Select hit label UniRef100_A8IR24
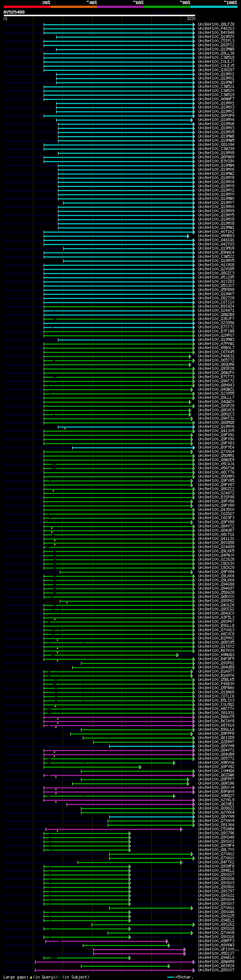Image resolution: width=241 pixels, height=980 pixels. [216, 966]
